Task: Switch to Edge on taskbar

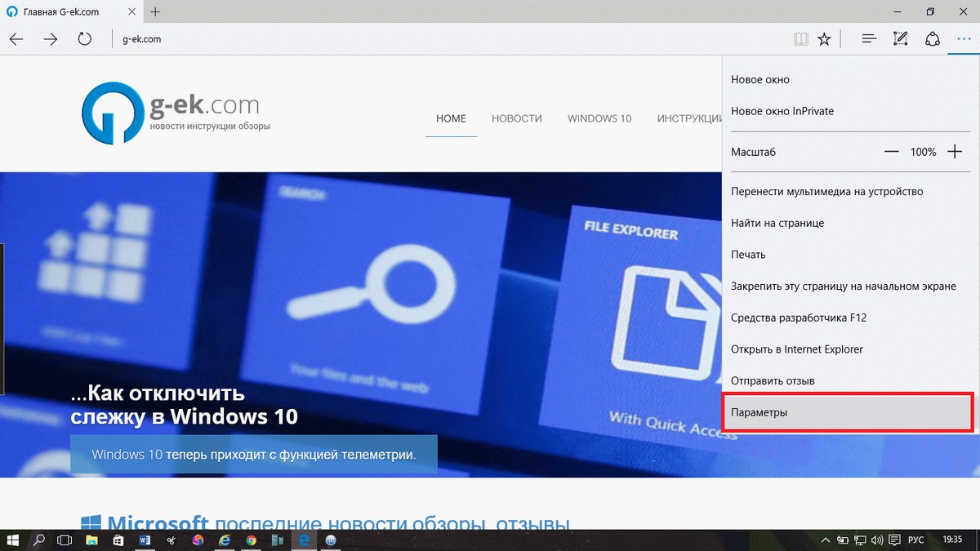Action: coord(305,540)
